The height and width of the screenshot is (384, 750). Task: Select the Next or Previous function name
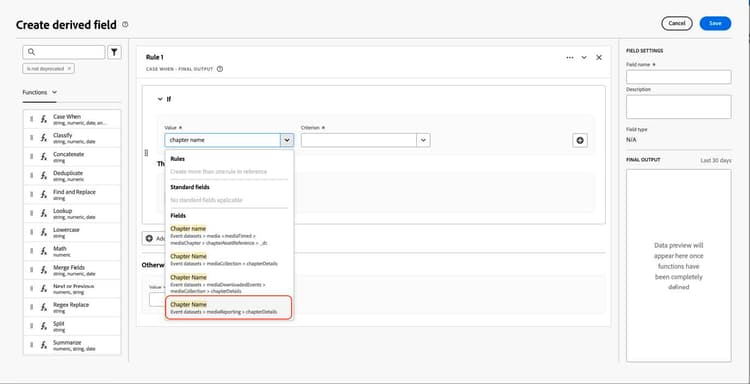pos(74,286)
